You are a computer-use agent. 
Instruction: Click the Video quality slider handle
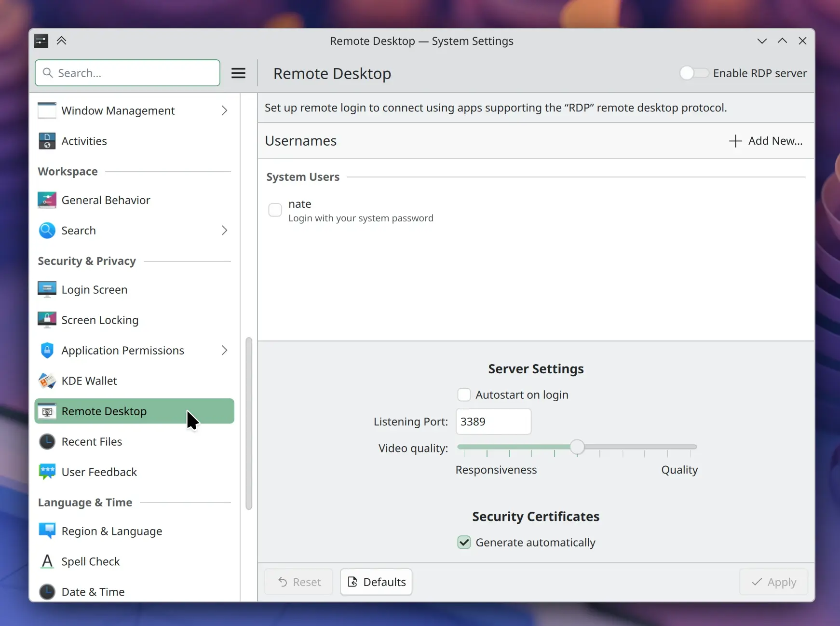click(x=577, y=447)
